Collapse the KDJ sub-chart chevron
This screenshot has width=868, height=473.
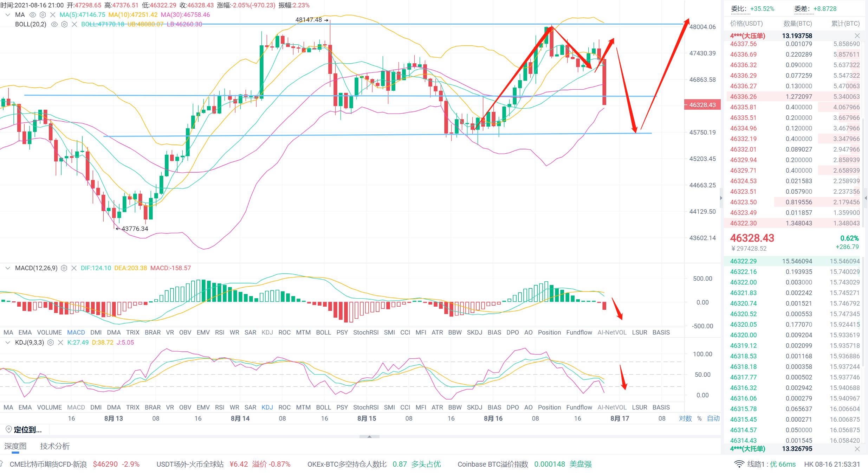click(x=7, y=343)
